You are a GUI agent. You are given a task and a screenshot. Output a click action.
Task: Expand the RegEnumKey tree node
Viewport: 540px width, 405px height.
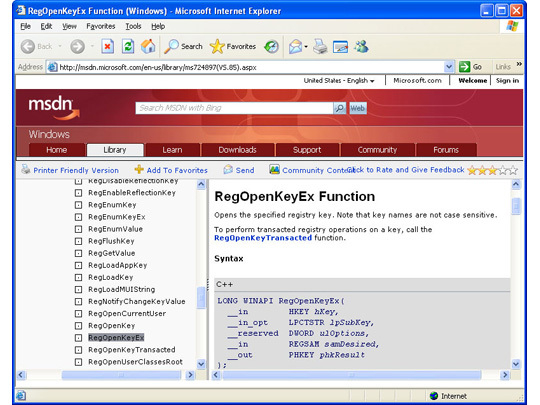[x=79, y=205]
